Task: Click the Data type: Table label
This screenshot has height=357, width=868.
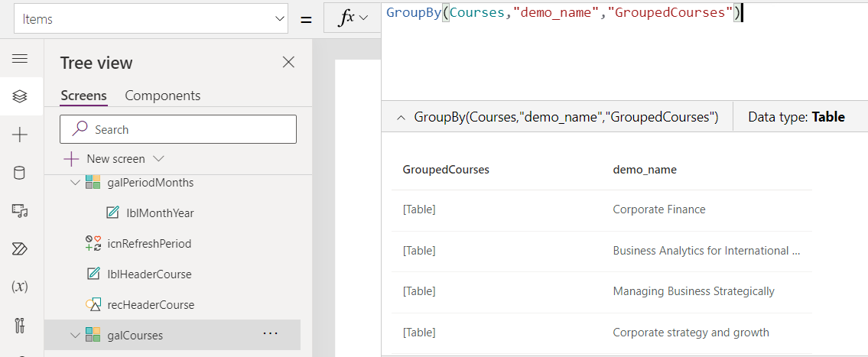Action: pos(796,117)
